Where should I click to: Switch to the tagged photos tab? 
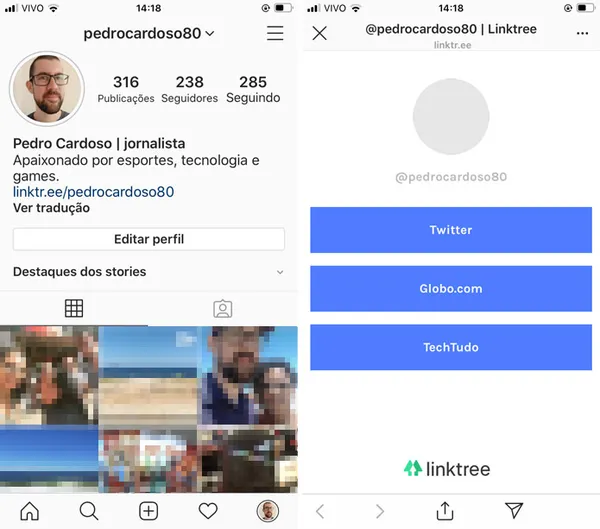223,309
